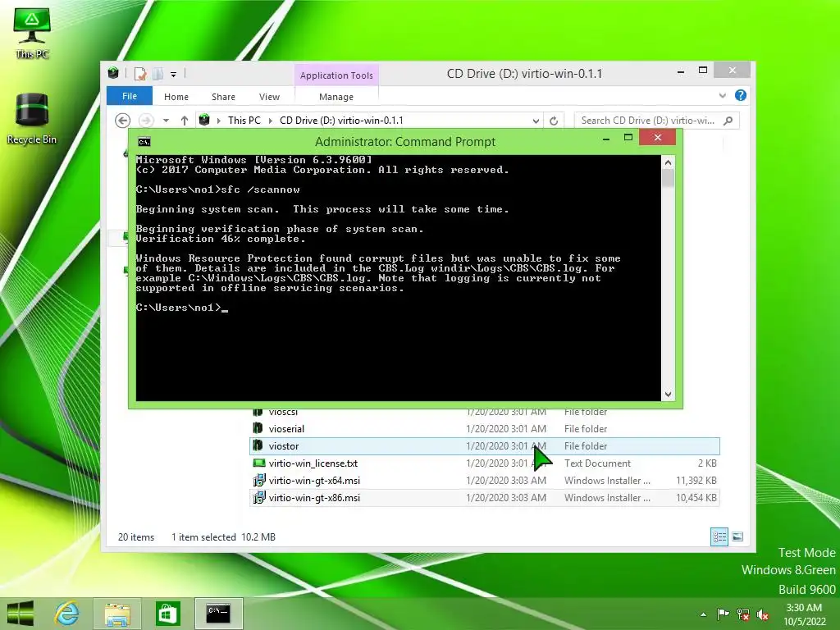This screenshot has width=840, height=630.
Task: Open Windows Store taskbar icon
Action: (x=167, y=614)
